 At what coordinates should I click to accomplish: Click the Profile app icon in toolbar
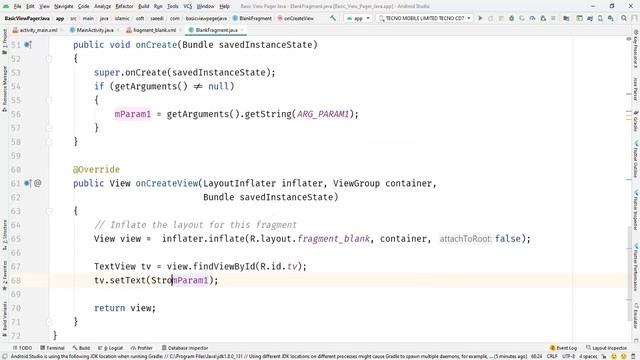click(x=532, y=18)
